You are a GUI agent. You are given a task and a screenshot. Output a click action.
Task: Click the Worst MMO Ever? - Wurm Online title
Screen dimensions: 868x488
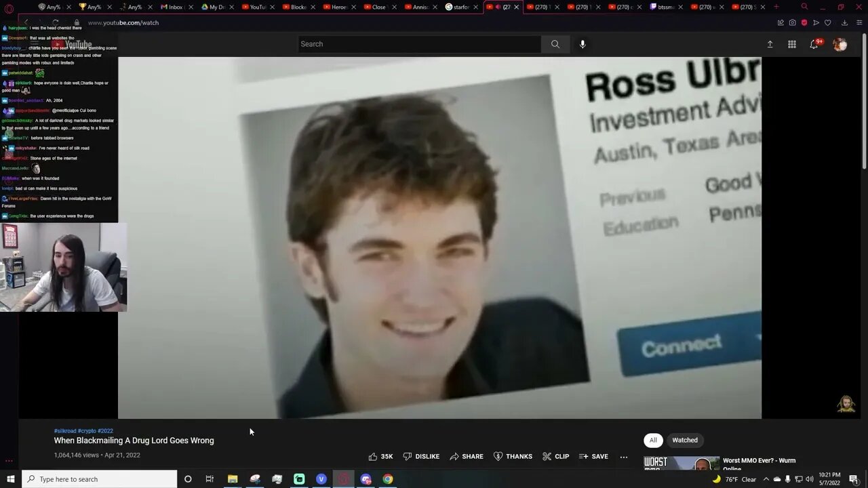click(759, 464)
